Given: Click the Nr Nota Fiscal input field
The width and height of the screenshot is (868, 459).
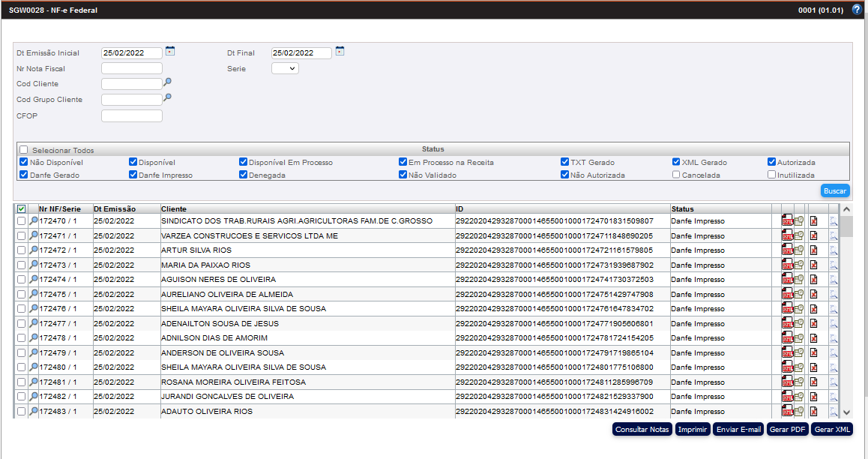Looking at the screenshot, I should click(132, 68).
